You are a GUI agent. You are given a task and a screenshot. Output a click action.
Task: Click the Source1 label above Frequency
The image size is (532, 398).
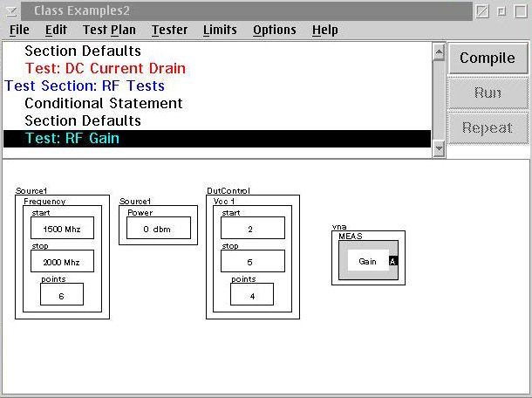[31, 191]
